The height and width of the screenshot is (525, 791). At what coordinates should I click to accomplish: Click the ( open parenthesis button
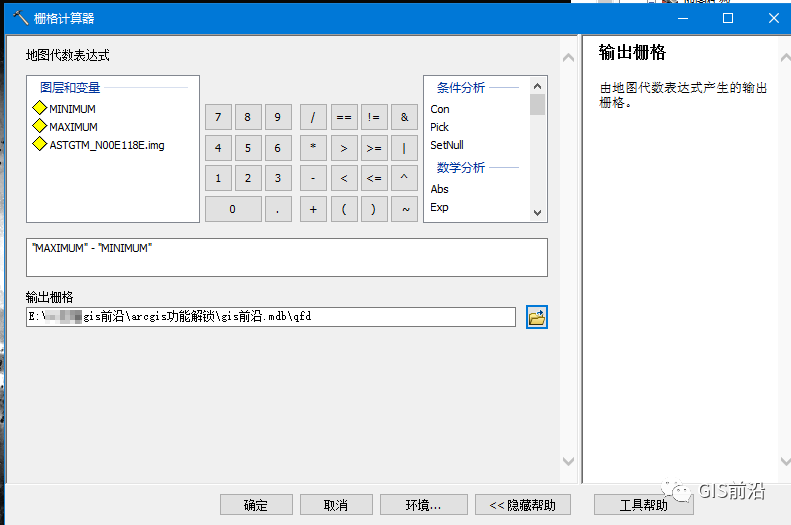tap(344, 209)
